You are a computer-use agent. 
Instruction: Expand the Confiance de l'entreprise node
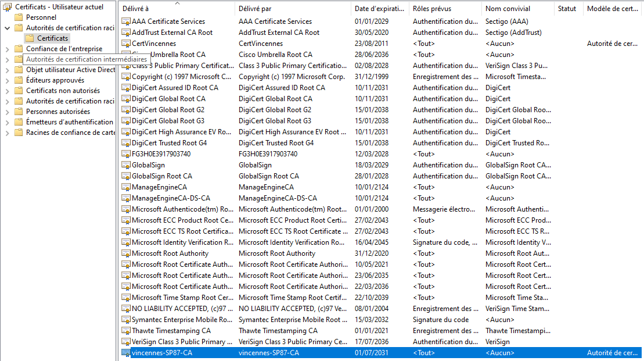pos(7,49)
